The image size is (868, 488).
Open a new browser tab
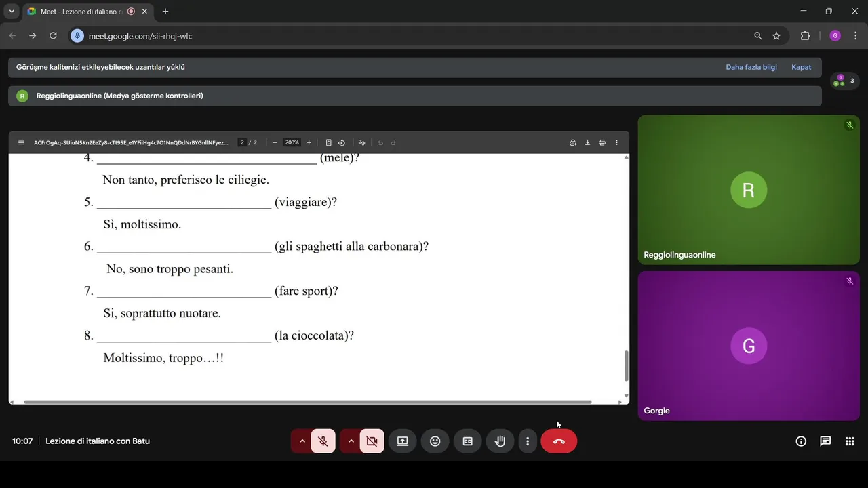tap(165, 12)
